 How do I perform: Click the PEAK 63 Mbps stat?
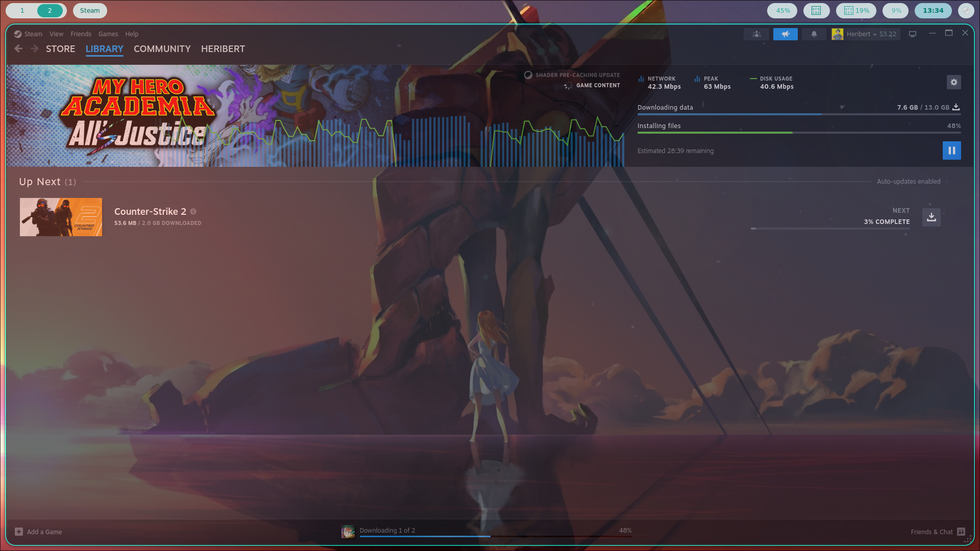712,83
